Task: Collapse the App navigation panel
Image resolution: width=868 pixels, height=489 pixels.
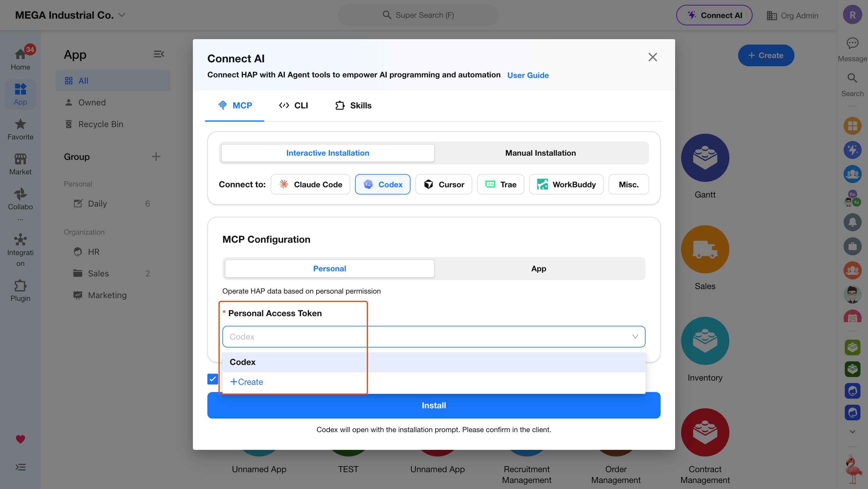Action: coord(159,54)
